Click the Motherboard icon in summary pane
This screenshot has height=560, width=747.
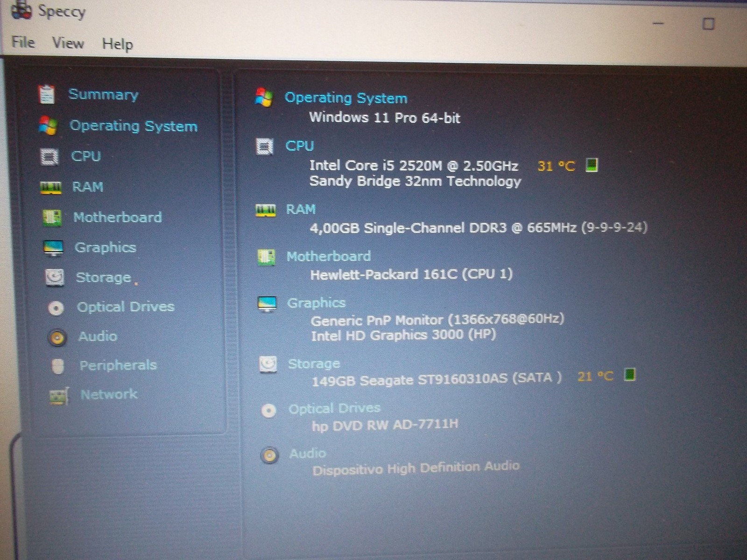click(x=266, y=258)
